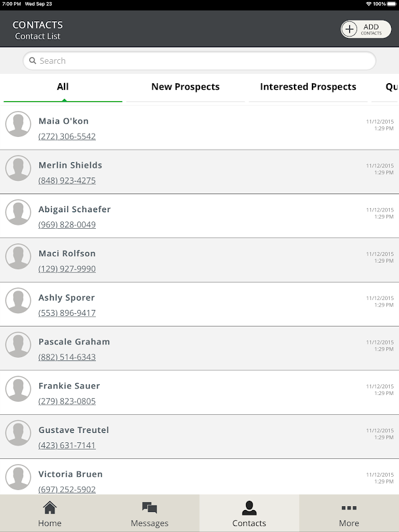The width and height of the screenshot is (399, 532).
Task: Click the contact Search field
Action: [199, 61]
